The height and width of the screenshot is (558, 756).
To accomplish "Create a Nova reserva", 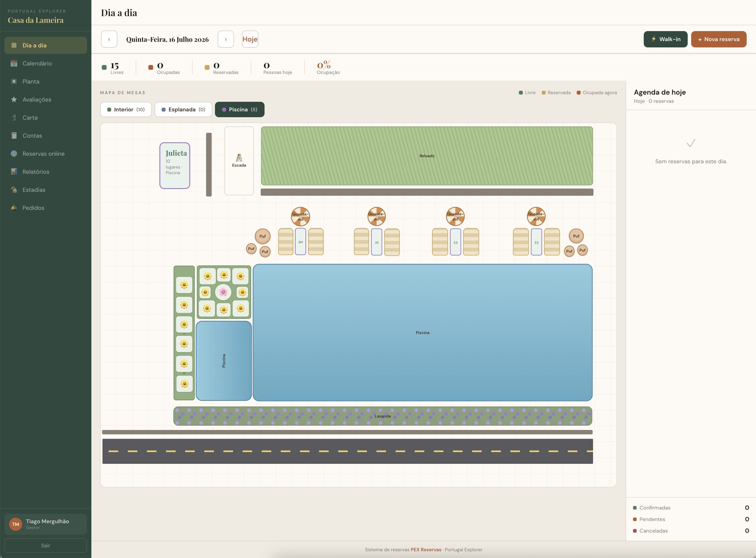I will point(719,39).
